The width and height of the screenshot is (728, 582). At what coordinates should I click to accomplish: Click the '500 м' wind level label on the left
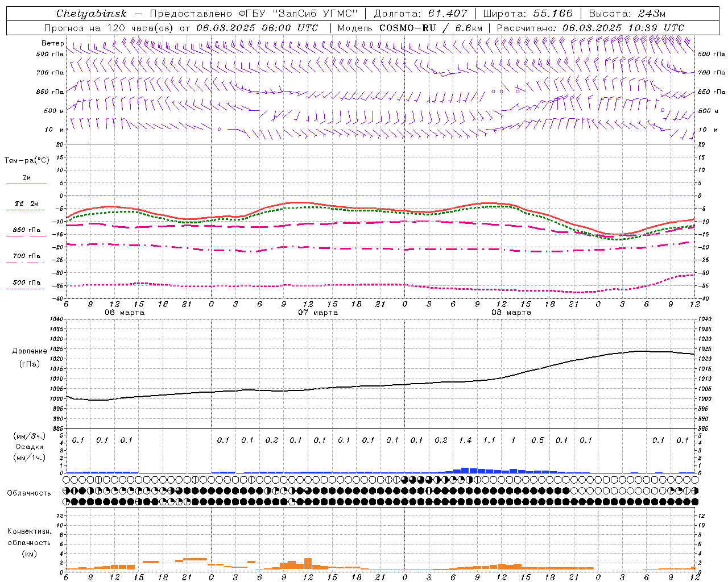(x=54, y=111)
